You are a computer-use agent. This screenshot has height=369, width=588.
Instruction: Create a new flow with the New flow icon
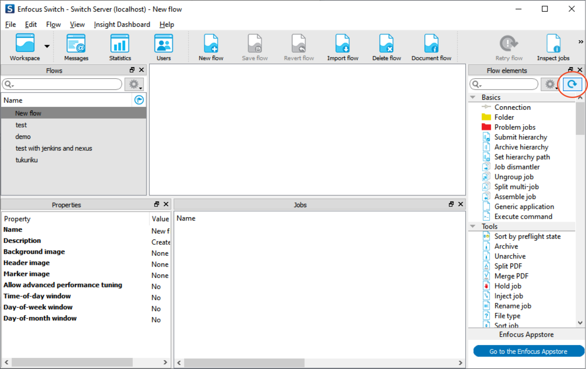211,45
